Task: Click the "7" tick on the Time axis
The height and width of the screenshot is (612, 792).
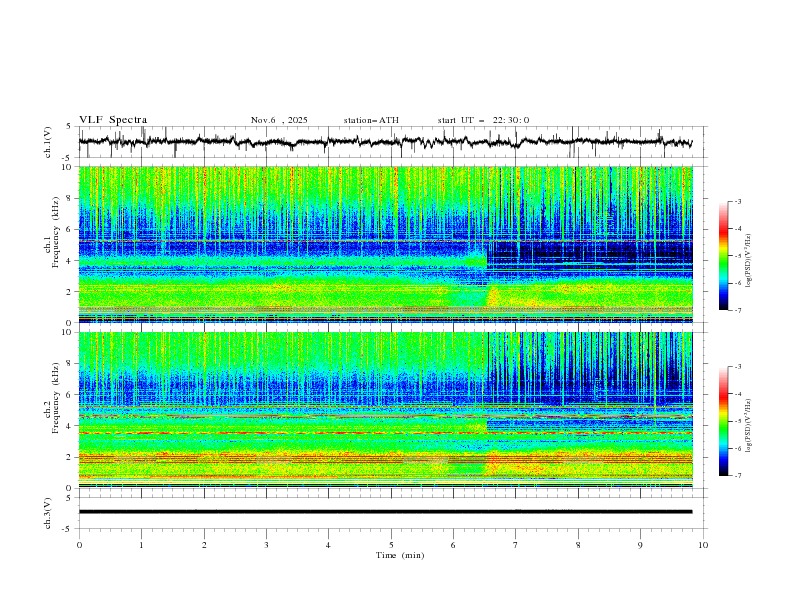Action: pyautogui.click(x=516, y=545)
